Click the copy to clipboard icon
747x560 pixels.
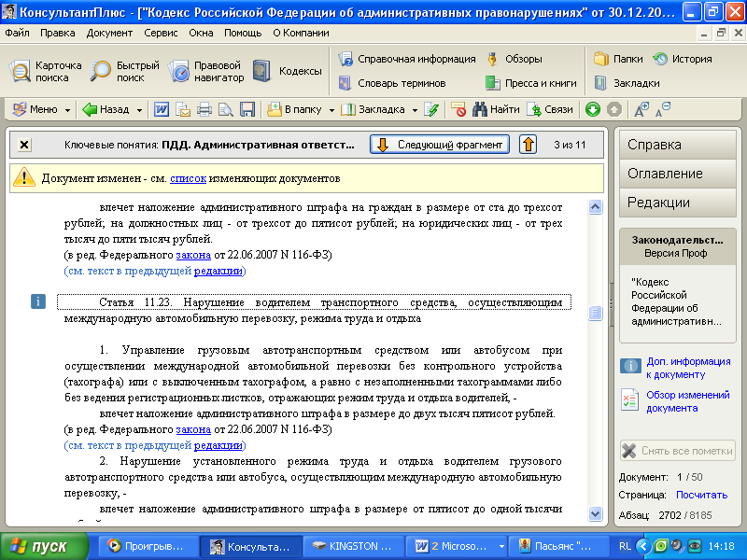click(183, 109)
